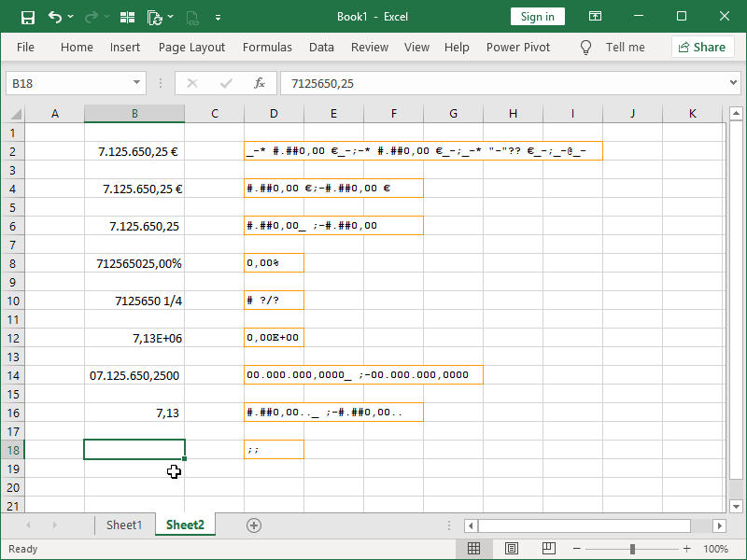This screenshot has height=560, width=747.
Task: Open the Name Box dropdown arrow
Action: click(x=136, y=83)
